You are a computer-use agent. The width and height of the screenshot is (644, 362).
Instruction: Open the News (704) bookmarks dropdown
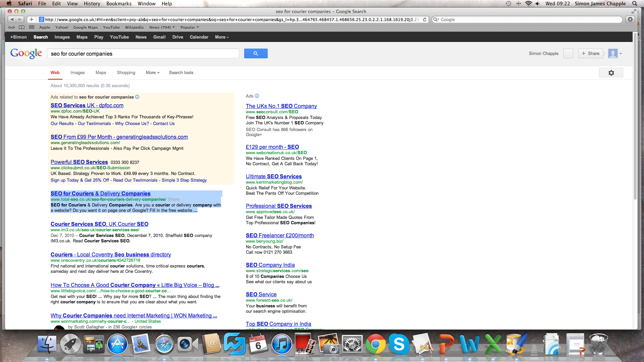coord(162,27)
